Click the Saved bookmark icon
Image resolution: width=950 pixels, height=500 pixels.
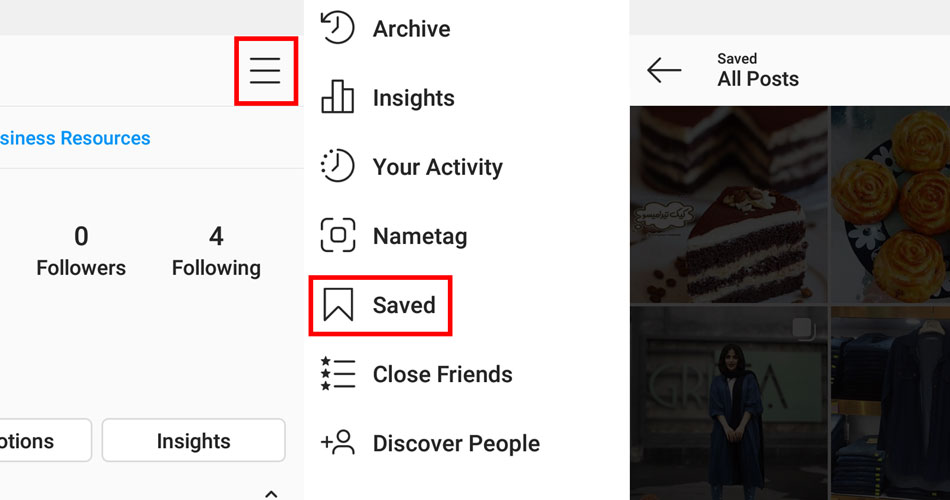coord(338,304)
